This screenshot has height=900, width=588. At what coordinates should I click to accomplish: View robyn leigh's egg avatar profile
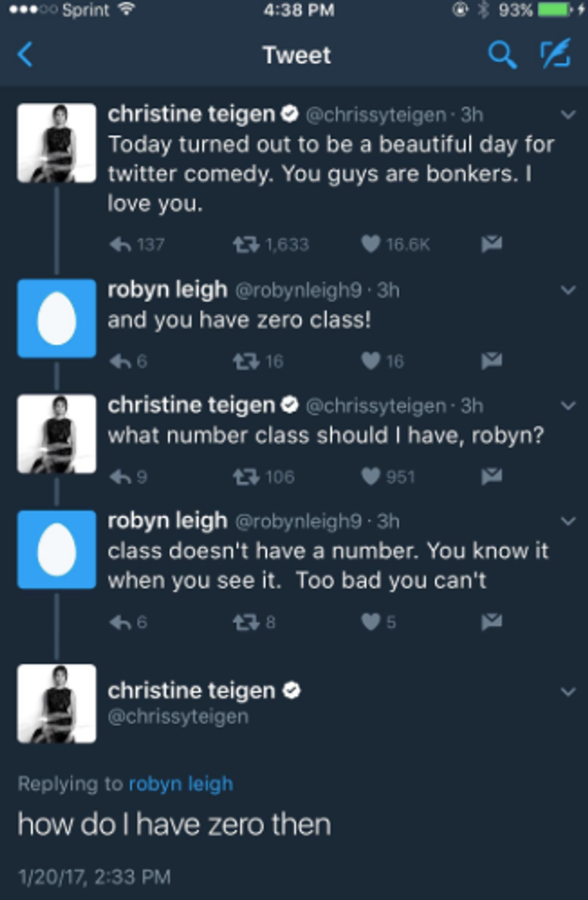pos(56,318)
